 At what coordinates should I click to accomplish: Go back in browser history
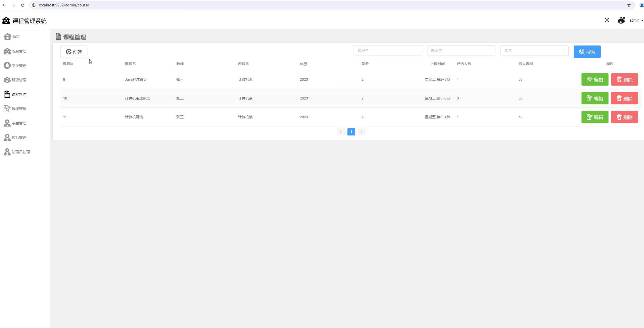pyautogui.click(x=4, y=5)
